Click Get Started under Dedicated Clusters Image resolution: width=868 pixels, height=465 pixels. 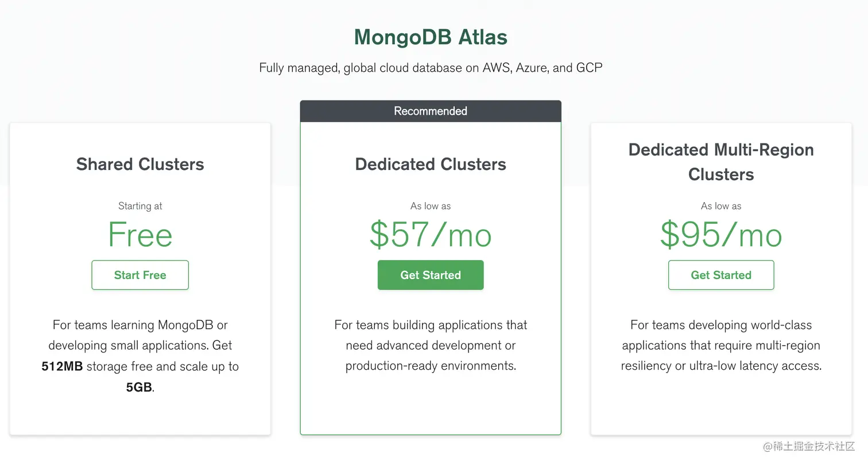(431, 275)
